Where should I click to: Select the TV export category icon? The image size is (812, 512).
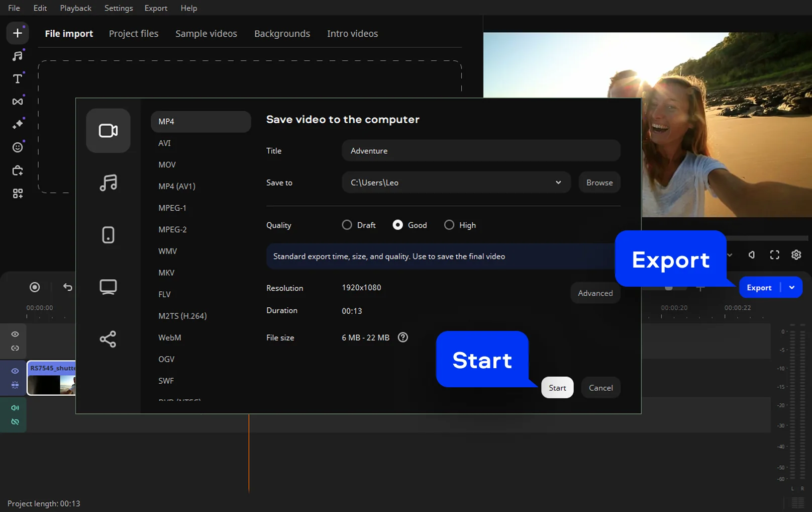(x=108, y=287)
